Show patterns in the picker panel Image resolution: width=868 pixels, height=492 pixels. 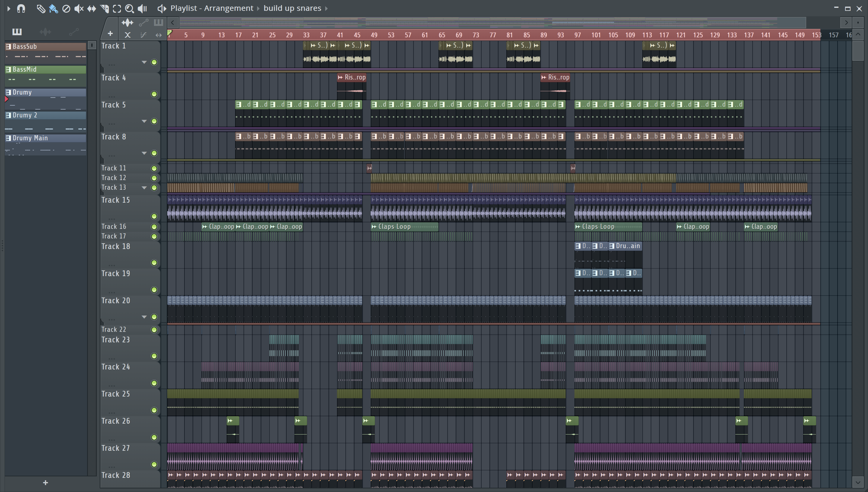tap(17, 32)
